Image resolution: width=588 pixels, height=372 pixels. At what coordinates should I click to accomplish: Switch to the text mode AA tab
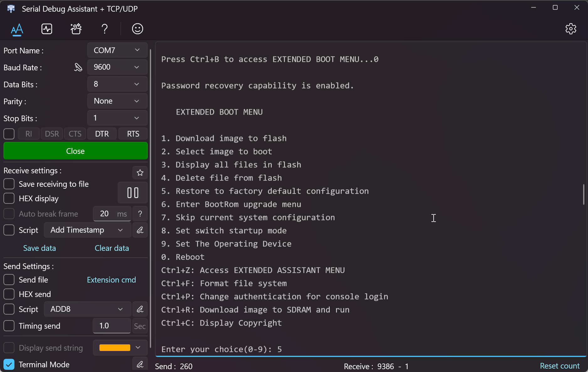click(x=17, y=30)
